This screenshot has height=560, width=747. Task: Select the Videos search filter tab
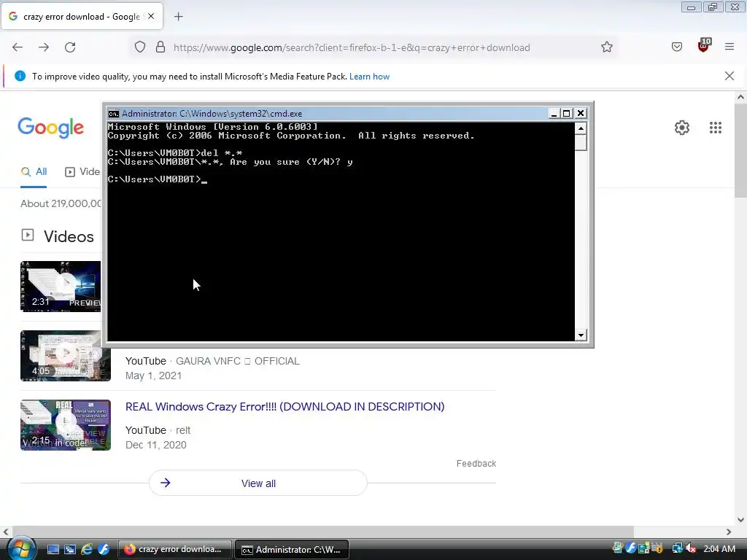click(x=82, y=172)
